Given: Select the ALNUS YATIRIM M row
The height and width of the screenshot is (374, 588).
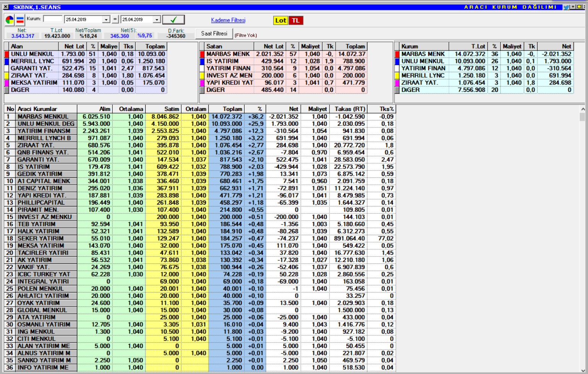Looking at the screenshot, I should pyautogui.click(x=200, y=353).
